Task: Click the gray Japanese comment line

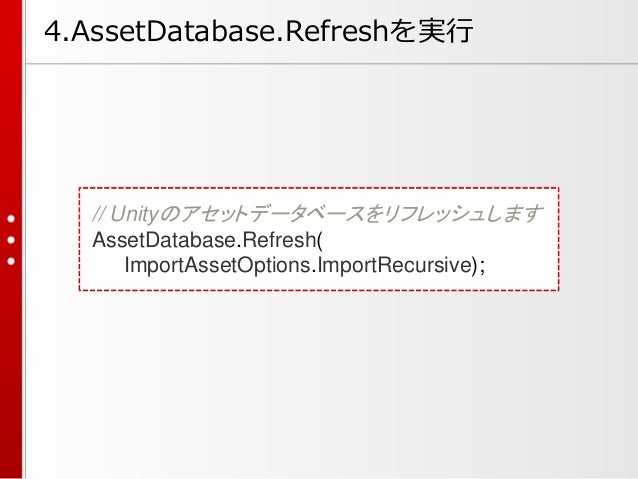Action: [x=317, y=214]
